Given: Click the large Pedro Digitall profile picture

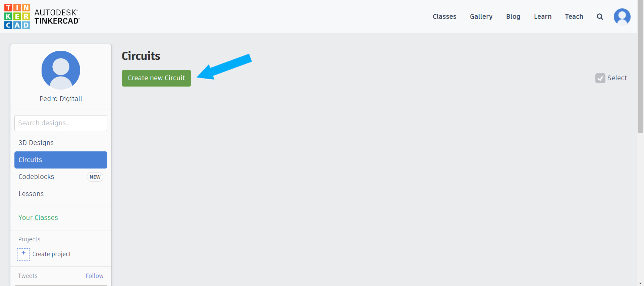Looking at the screenshot, I should coord(61,70).
